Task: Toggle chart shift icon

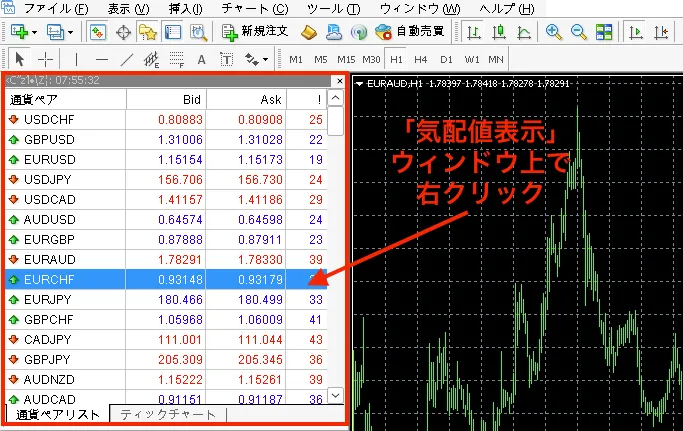Action: point(661,32)
